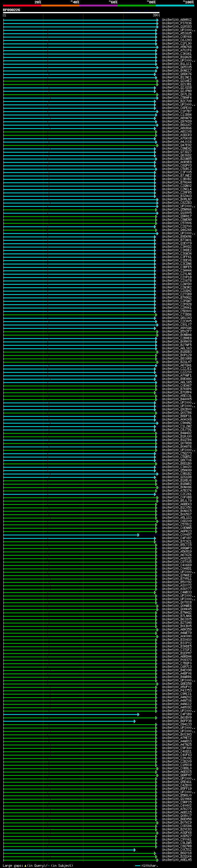Click the BP090226 query name label
The height and width of the screenshot is (868, 197).
point(11,10)
